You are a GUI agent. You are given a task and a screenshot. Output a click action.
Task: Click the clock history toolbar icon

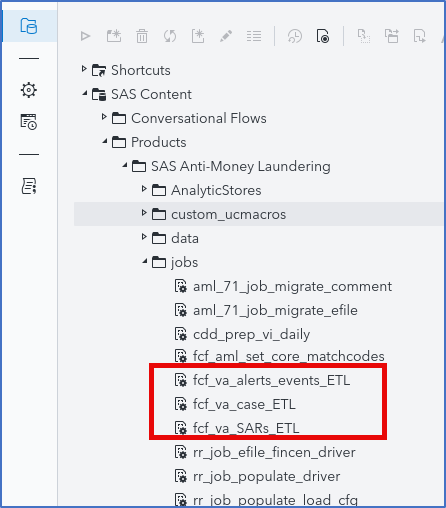(x=295, y=36)
